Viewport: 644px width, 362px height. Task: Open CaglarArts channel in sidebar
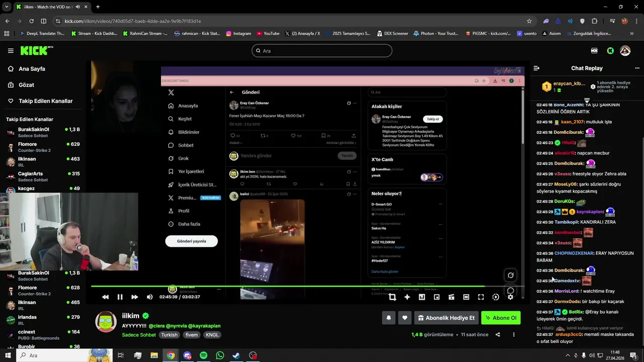(43, 176)
